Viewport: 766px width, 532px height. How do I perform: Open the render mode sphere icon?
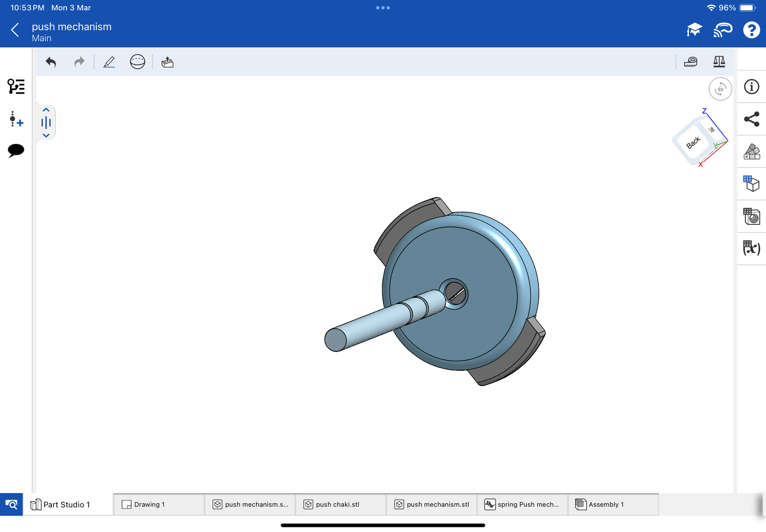137,62
